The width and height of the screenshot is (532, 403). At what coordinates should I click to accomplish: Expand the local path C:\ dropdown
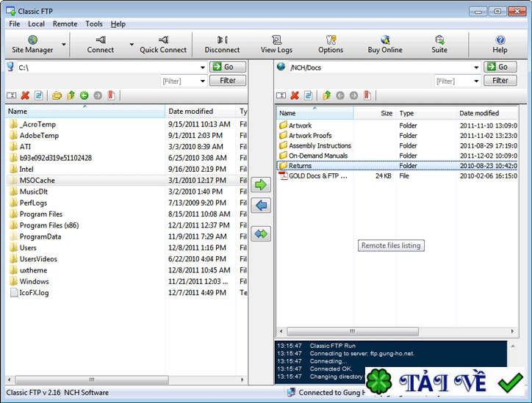(202, 68)
